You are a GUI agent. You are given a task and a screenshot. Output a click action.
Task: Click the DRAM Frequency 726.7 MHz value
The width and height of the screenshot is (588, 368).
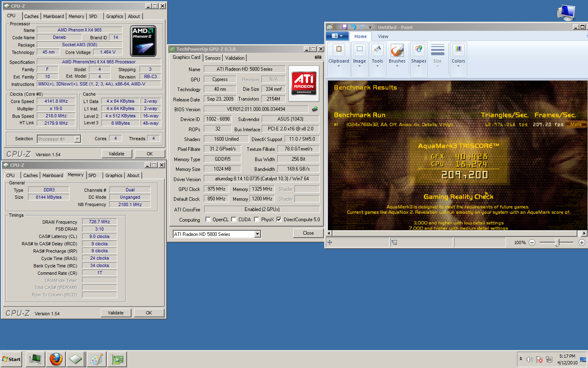coord(99,222)
